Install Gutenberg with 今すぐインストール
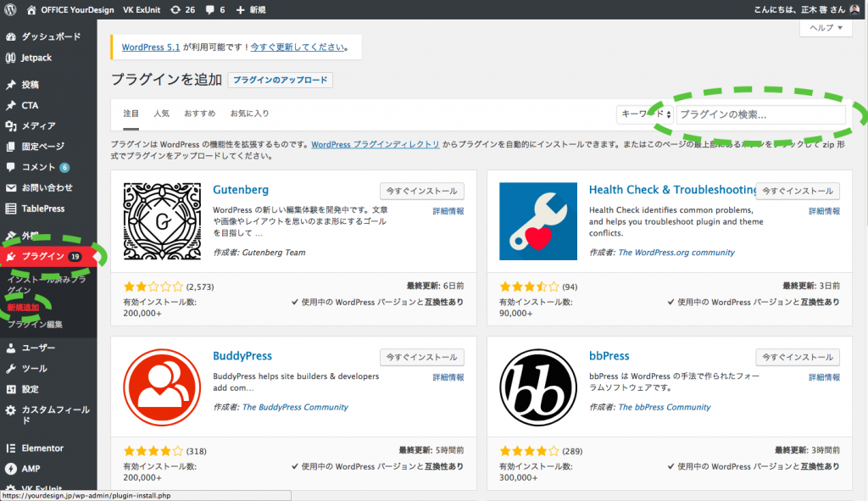Image resolution: width=868 pixels, height=501 pixels. (x=421, y=191)
